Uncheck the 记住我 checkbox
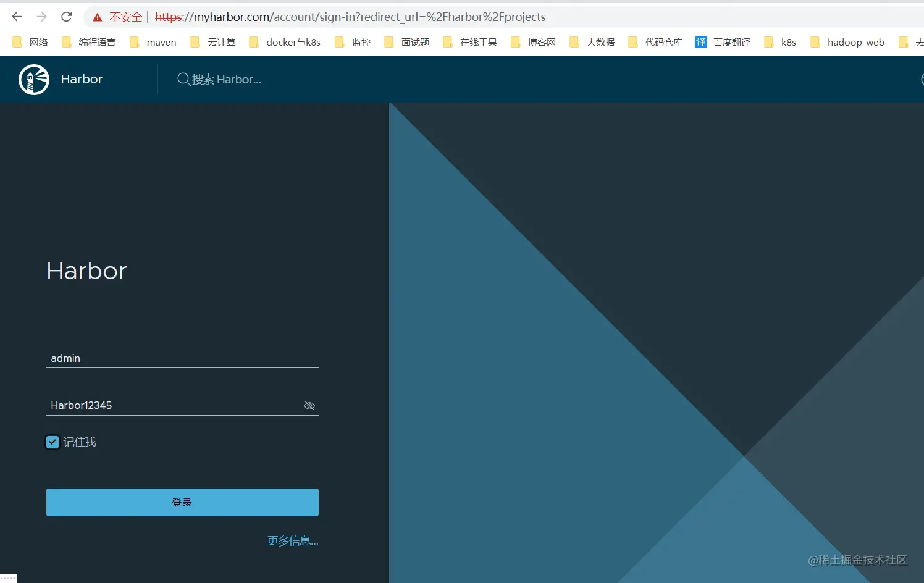 pos(52,442)
